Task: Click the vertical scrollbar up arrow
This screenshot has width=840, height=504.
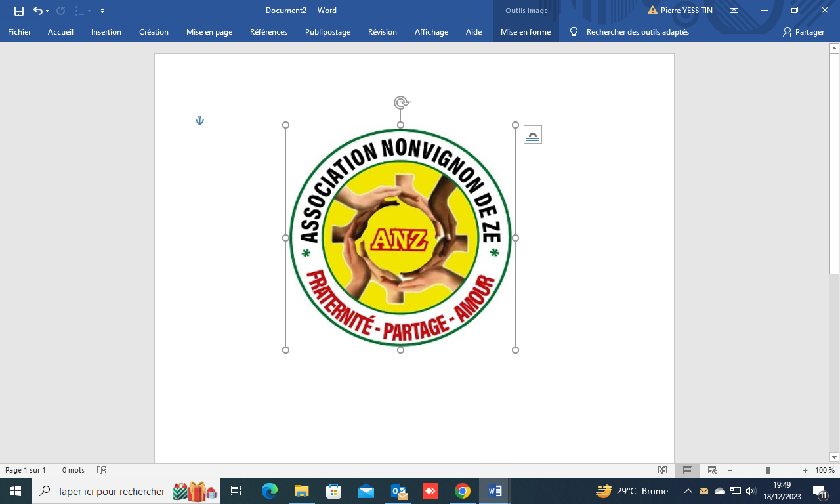Action: [834, 48]
